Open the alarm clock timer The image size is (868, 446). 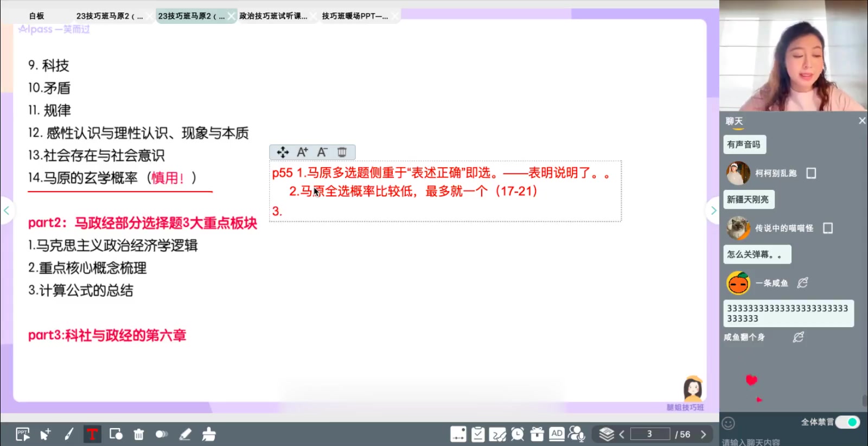click(518, 434)
